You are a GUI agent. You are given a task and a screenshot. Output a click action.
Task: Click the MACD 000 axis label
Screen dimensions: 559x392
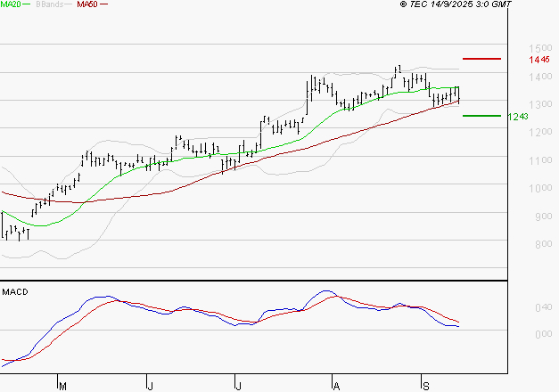544,334
